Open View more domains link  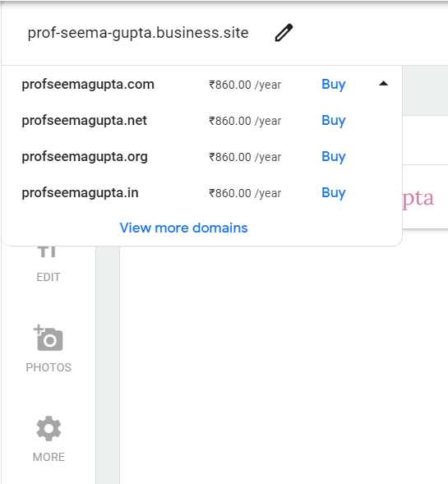183,228
